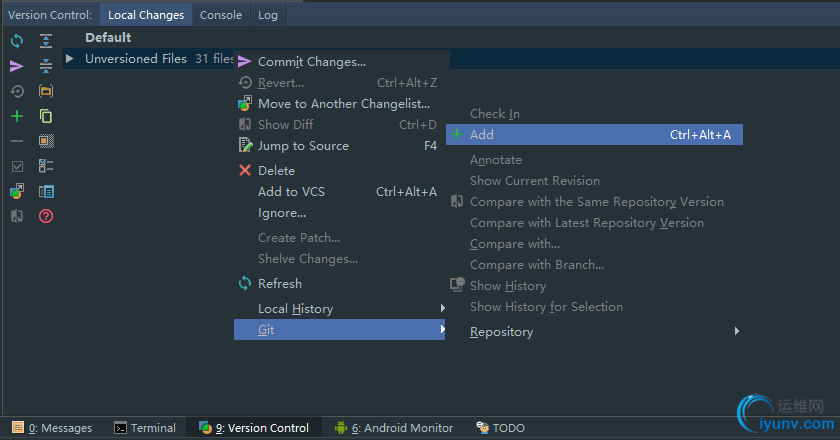Open the Terminal tool window button
This screenshot has height=440, width=840.
pyautogui.click(x=145, y=428)
